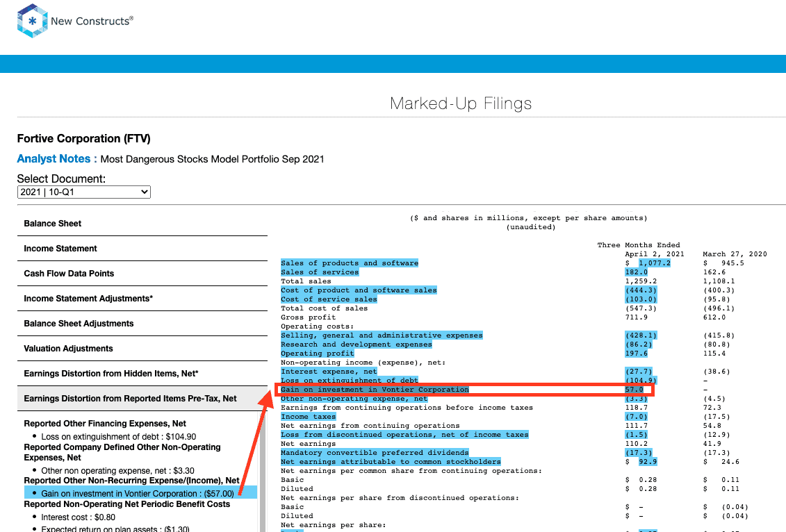786x532 pixels.
Task: Open the Select Document dropdown showing 2021 | 10-Q1
Action: click(83, 192)
